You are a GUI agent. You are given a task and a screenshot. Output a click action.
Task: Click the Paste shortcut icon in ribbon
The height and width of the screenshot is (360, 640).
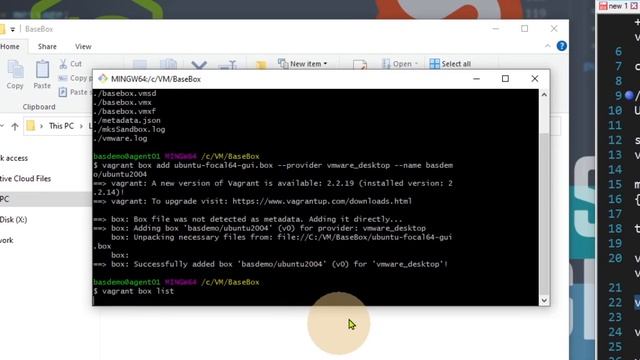point(62,92)
